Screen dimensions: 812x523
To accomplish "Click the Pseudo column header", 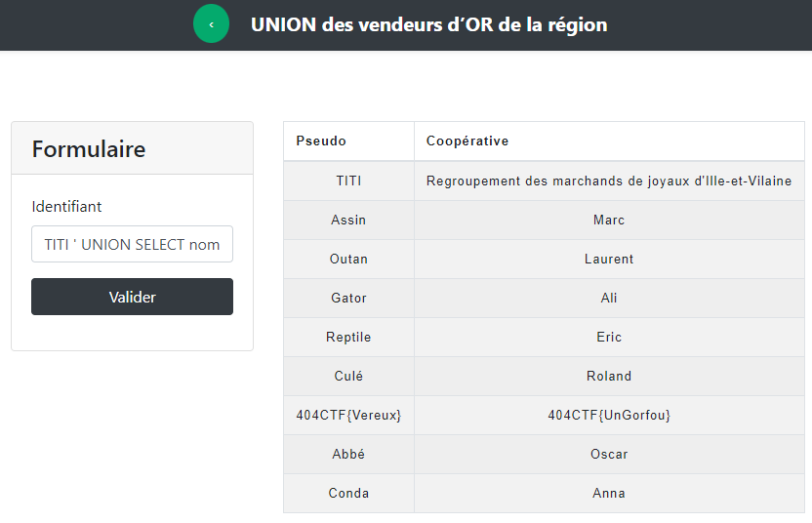I will tap(321, 141).
